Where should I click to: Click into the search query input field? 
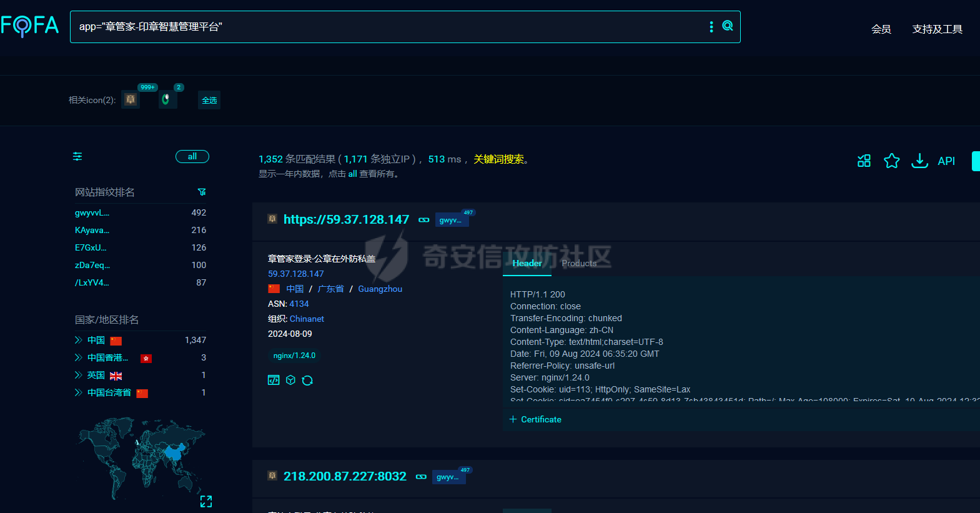[387, 26]
